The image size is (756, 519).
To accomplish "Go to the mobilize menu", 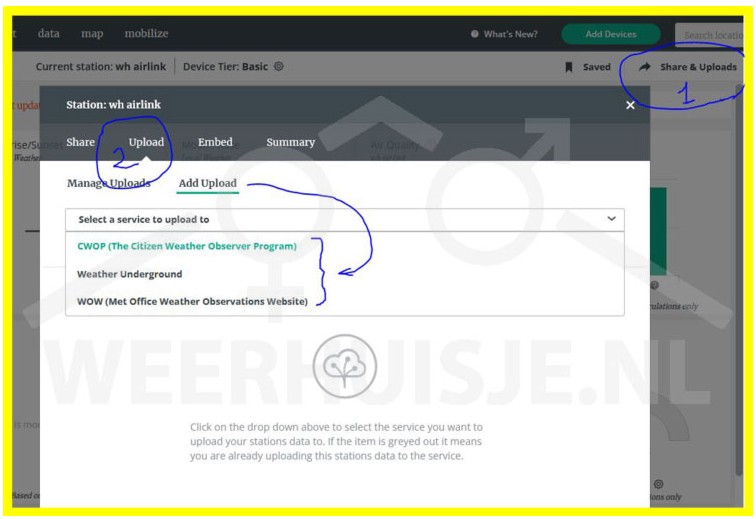I will click(147, 33).
